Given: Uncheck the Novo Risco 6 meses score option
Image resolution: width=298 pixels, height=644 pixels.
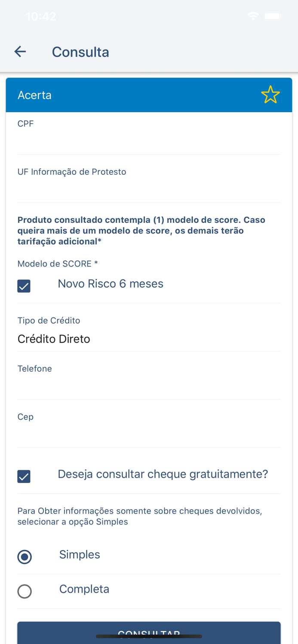Looking at the screenshot, I should click(24, 286).
